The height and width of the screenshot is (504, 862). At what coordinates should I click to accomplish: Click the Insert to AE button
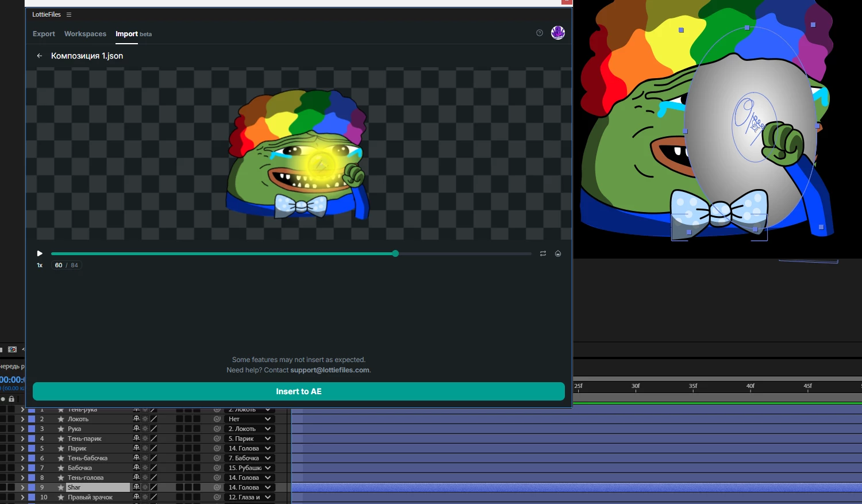click(299, 391)
